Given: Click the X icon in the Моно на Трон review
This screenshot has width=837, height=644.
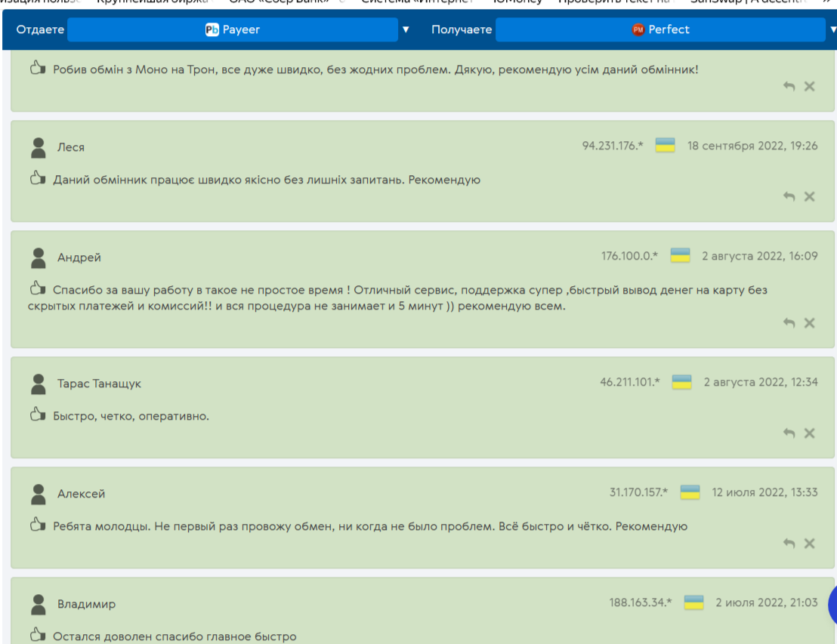Looking at the screenshot, I should pyautogui.click(x=809, y=86).
